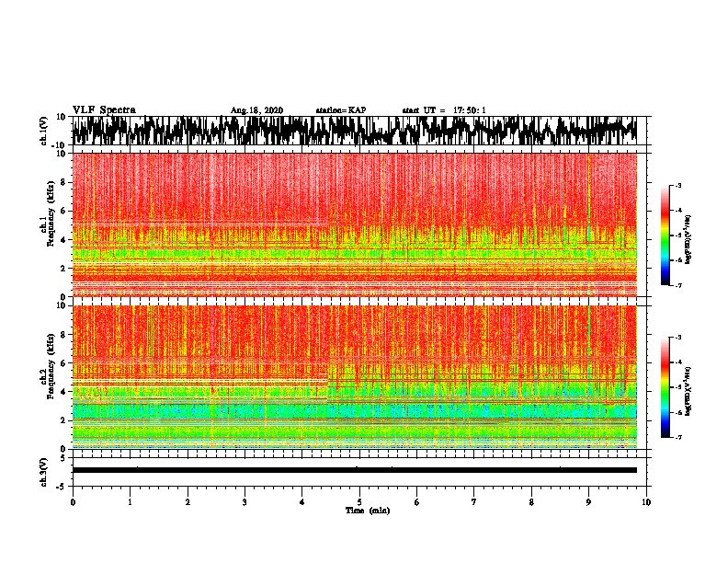The height and width of the screenshot is (563, 728).
Task: Click the time axis tick label "5"
Action: 359,502
